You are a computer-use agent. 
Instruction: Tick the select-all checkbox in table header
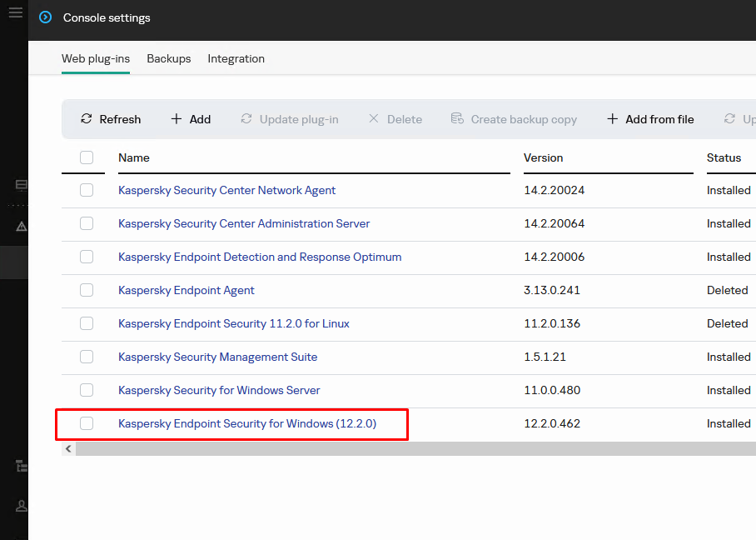[87, 157]
